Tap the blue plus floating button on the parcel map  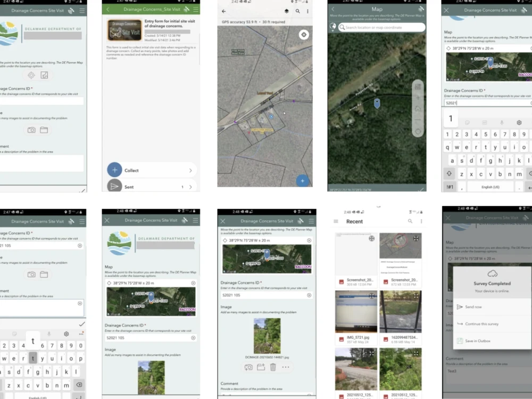pyautogui.click(x=302, y=180)
